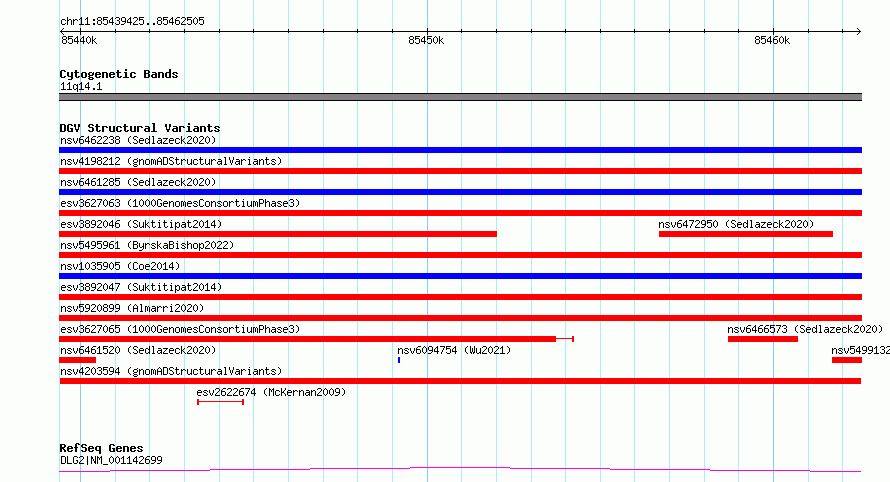The height and width of the screenshot is (482, 890).
Task: Click the red bar under nsv4198212
Action: pos(460,171)
